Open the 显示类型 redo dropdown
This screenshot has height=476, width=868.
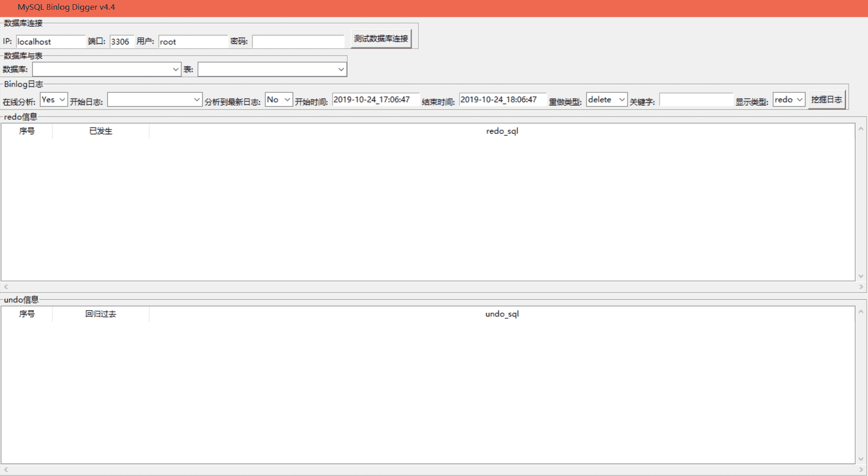coord(789,100)
